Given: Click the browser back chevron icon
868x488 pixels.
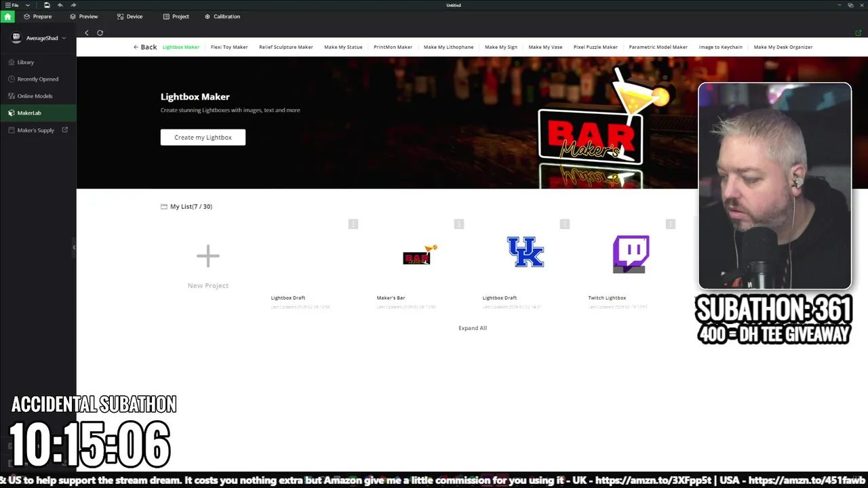Looking at the screenshot, I should pyautogui.click(x=87, y=33).
